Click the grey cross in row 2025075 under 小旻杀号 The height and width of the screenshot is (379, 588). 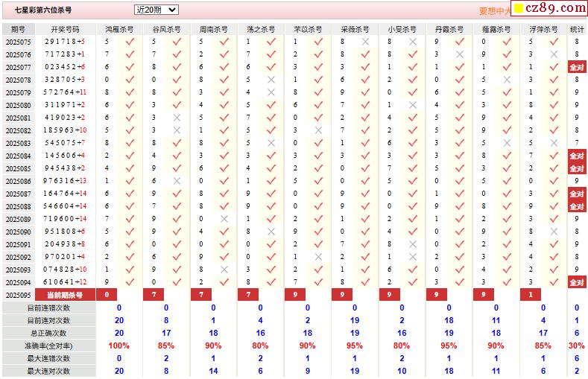413,42
